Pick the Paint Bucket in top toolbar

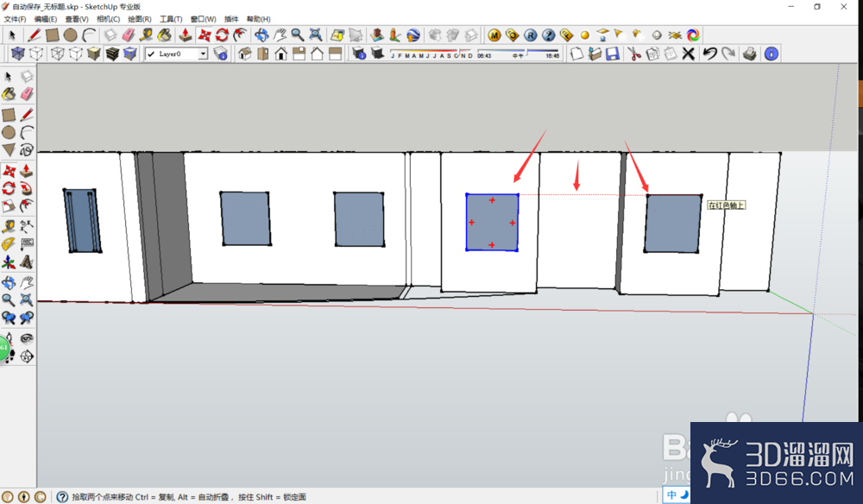coord(165,35)
